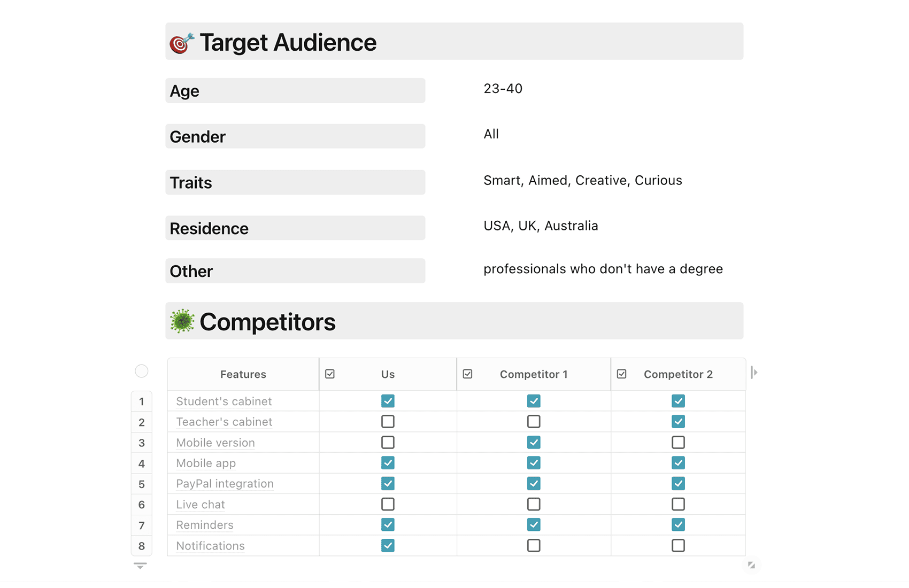The height and width of the screenshot is (588, 909).
Task: Expand table with right-side column arrow
Action: [x=754, y=373]
